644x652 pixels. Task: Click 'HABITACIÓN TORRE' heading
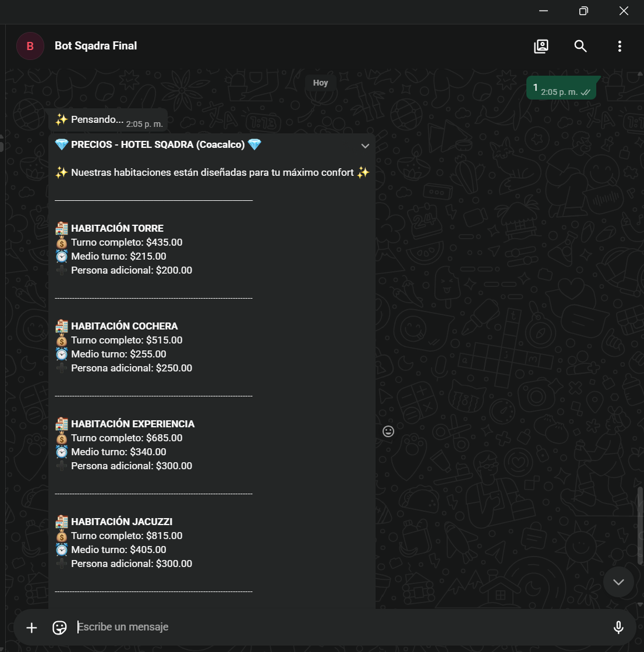(117, 228)
